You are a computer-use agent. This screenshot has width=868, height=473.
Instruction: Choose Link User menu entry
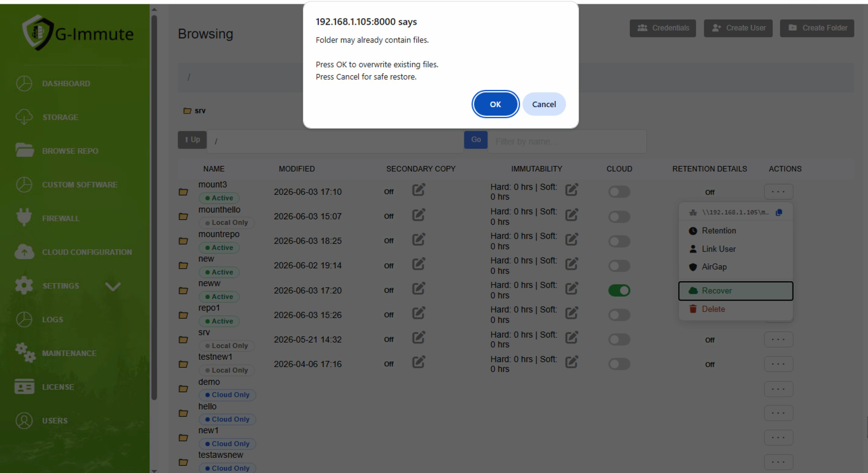[736, 249]
